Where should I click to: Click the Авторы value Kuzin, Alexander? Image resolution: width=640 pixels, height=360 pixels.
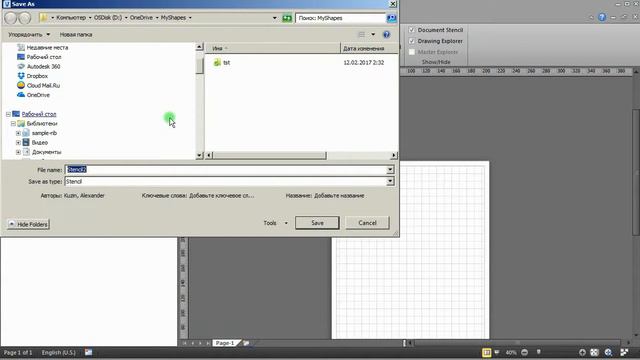point(84,196)
